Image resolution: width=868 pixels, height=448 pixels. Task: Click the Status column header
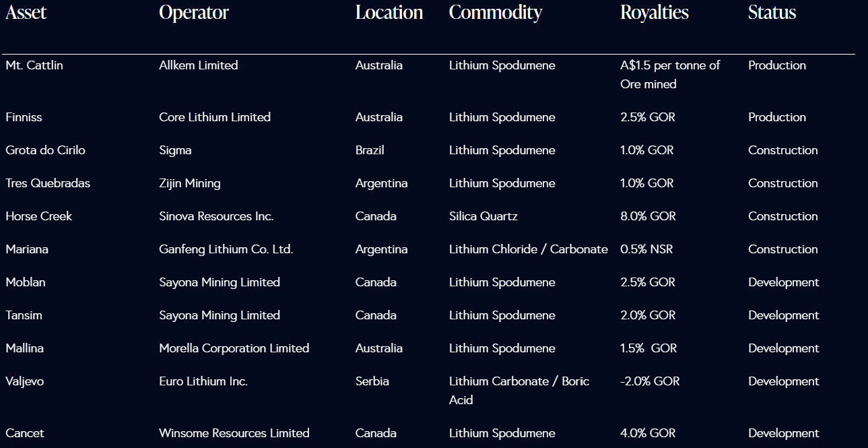pyautogui.click(x=772, y=12)
